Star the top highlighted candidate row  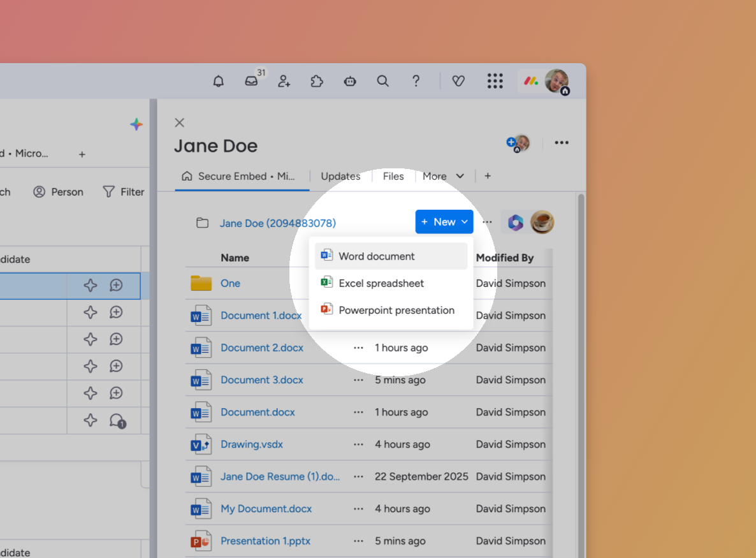click(x=90, y=286)
